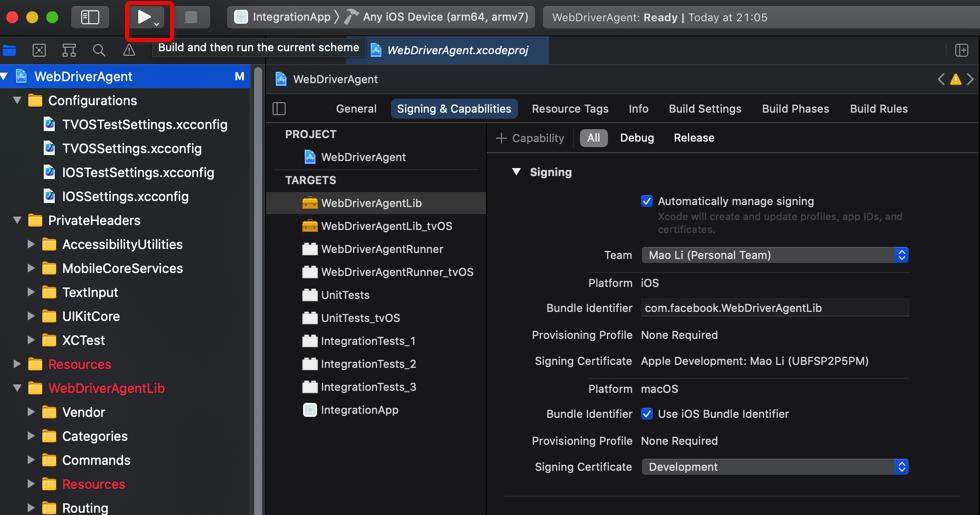Click the iOS Bundle Identifier field
Viewport: 980px width, 515px height.
pos(775,308)
